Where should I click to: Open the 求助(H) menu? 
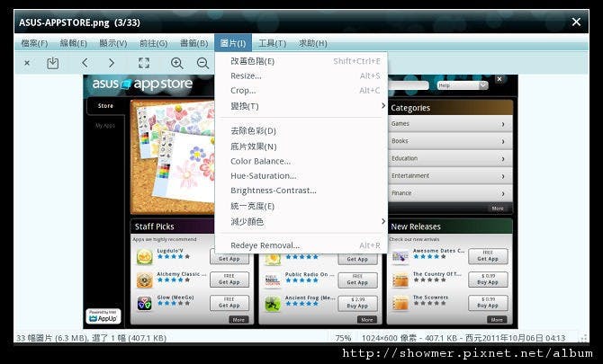(313, 43)
